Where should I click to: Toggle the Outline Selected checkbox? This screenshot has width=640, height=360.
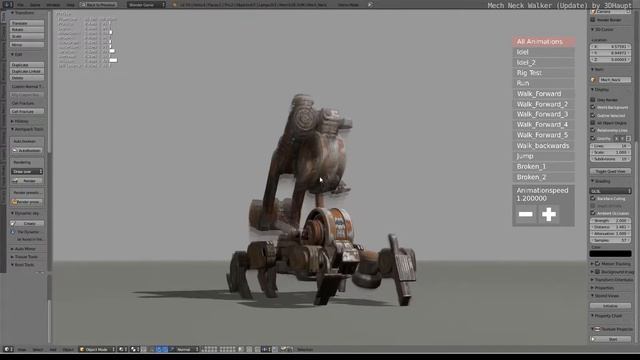pos(593,115)
